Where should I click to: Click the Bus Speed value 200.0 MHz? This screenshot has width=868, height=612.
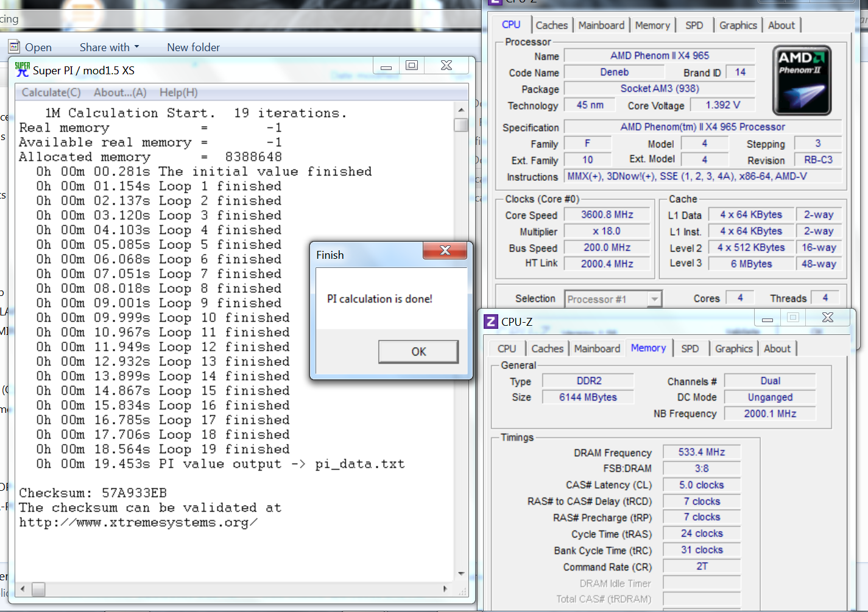(607, 247)
